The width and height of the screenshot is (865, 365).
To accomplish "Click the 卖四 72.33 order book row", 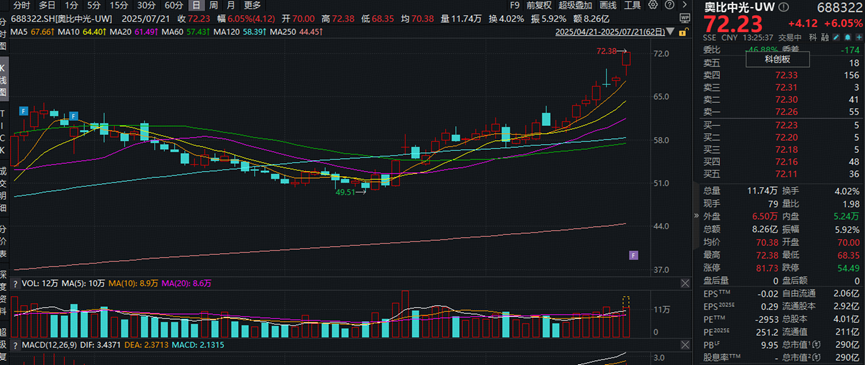I will pos(781,76).
